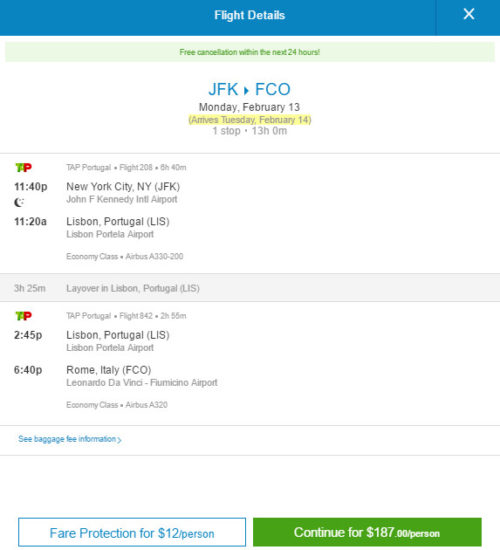Click the TAP logo for Flight 208
500x550 pixels.
point(24,168)
